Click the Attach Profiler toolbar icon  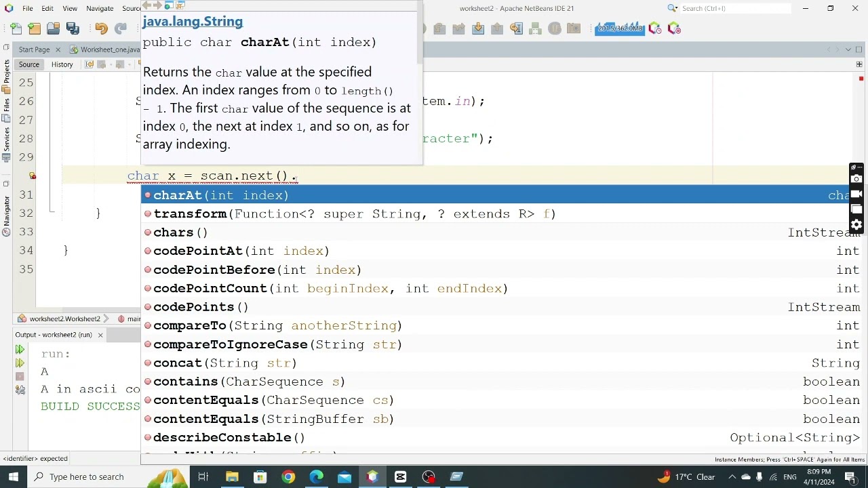(673, 28)
